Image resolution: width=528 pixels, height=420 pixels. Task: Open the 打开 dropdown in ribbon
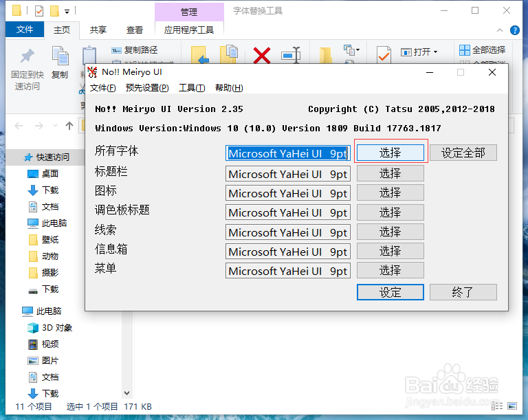pyautogui.click(x=419, y=52)
